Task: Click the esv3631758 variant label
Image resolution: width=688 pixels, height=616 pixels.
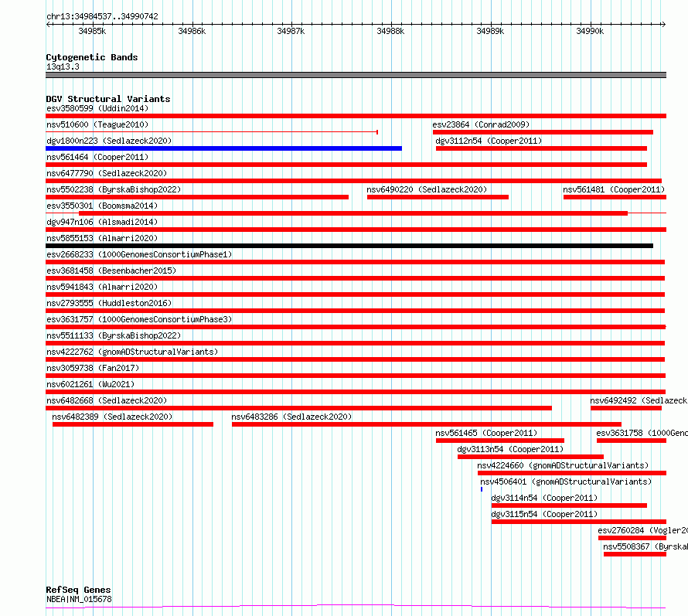Action: (642, 433)
